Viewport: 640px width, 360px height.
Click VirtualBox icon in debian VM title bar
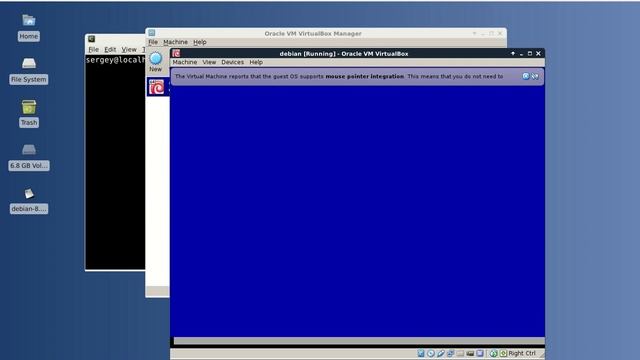click(x=176, y=53)
